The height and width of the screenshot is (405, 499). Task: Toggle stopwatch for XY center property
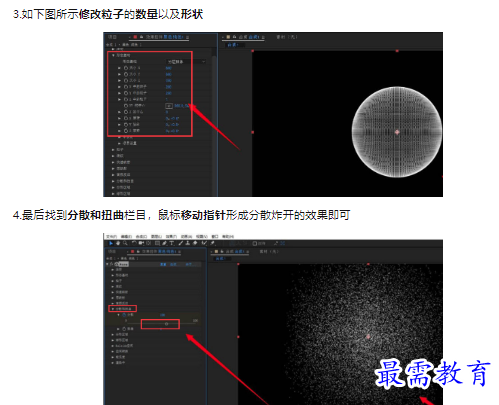(x=126, y=106)
